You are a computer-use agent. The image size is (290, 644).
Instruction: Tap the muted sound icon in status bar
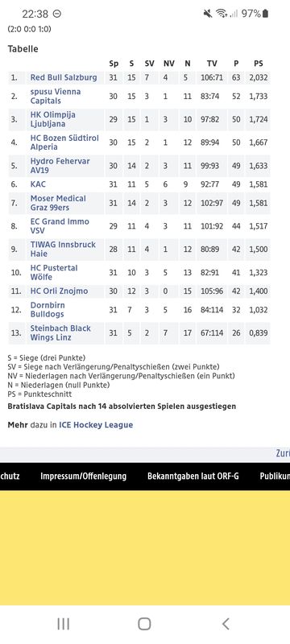(x=208, y=14)
